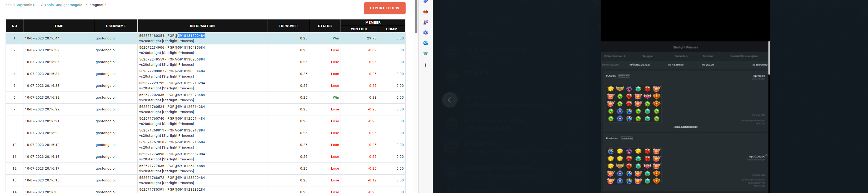Click info text 562671760740 - PGR@5918126514484
The height and width of the screenshot is (193, 868).
pyautogui.click(x=172, y=119)
